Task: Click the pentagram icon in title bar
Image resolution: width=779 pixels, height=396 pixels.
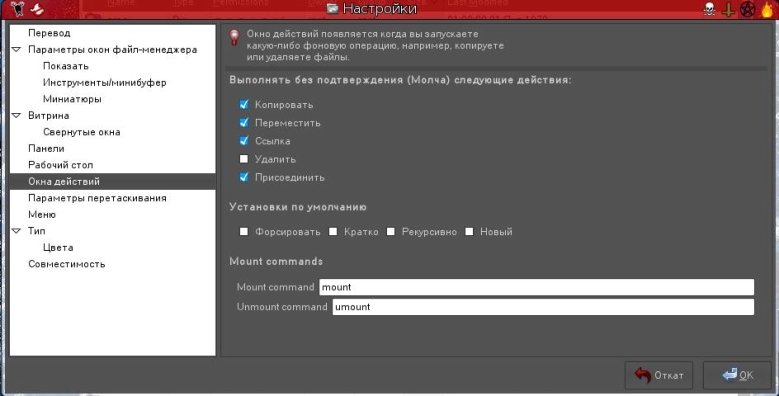Action: pyautogui.click(x=748, y=9)
